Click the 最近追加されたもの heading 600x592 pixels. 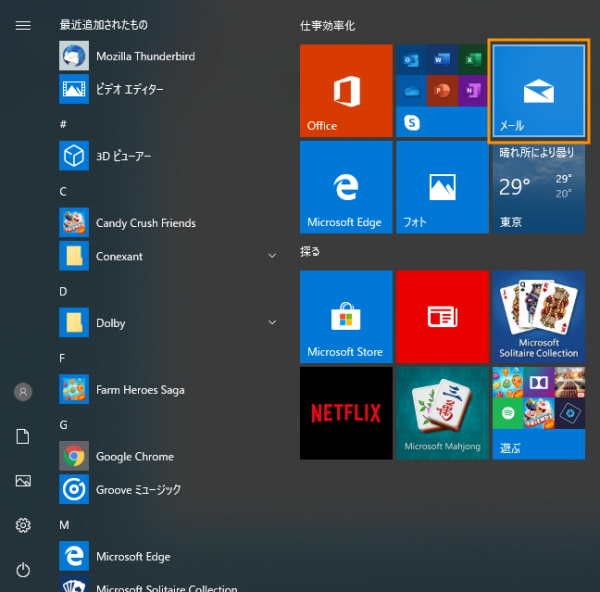point(103,25)
